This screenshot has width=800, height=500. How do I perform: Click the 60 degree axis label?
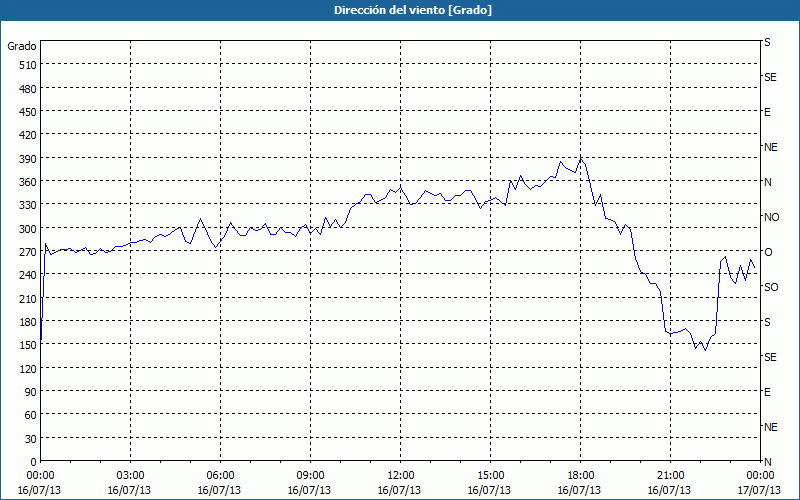coord(31,415)
